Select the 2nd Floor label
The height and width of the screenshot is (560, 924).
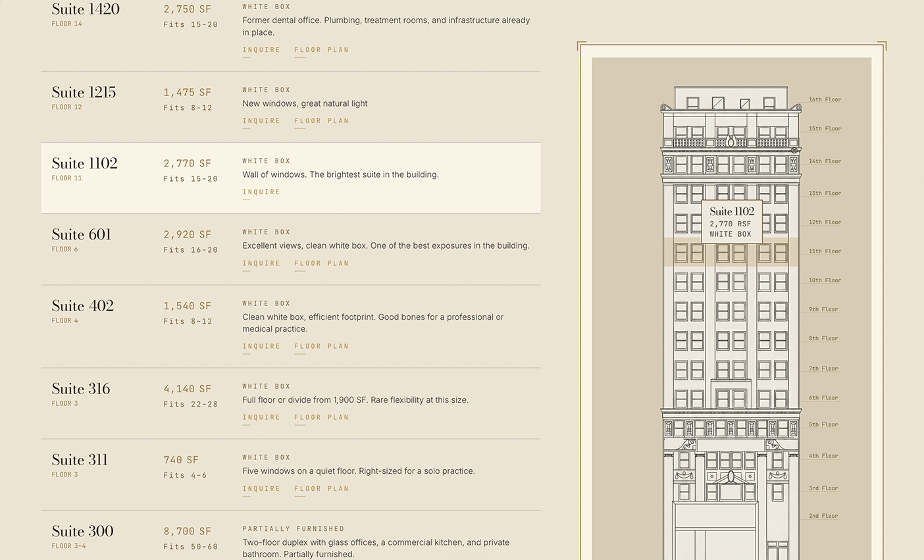click(x=823, y=517)
